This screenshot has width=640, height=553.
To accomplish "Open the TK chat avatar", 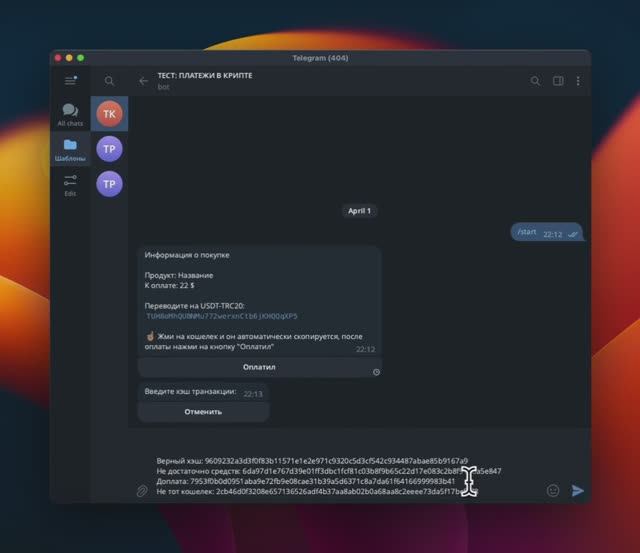I will coord(109,114).
